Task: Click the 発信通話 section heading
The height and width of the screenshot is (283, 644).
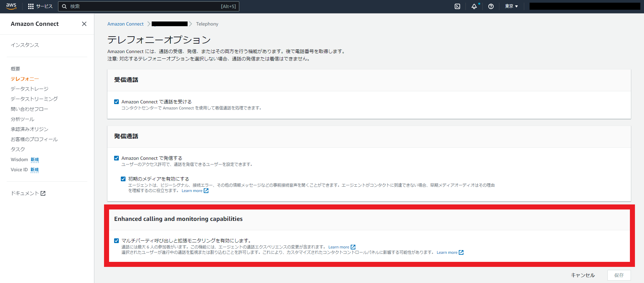Action: point(126,136)
